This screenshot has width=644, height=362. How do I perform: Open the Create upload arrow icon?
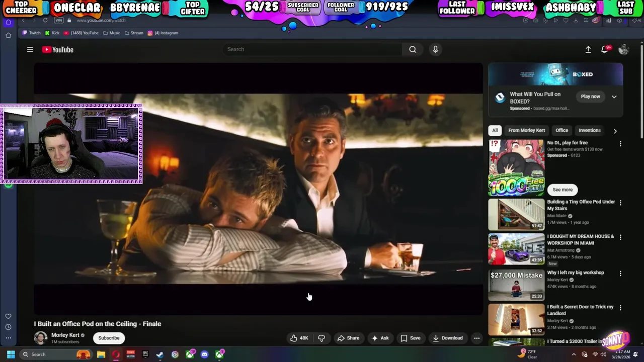click(x=588, y=49)
